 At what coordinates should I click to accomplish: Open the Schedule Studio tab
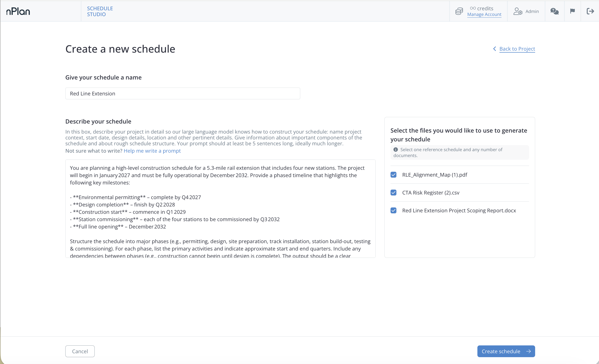click(100, 11)
